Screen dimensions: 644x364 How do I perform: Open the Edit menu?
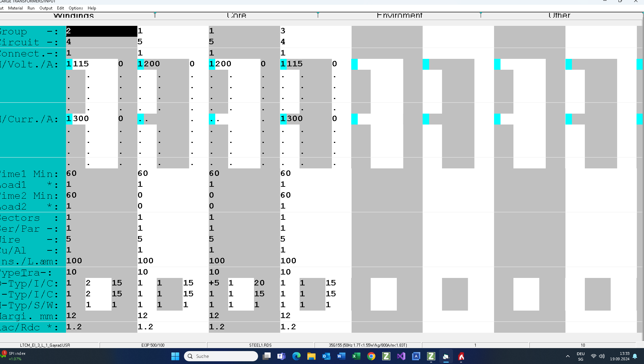[x=61, y=8]
